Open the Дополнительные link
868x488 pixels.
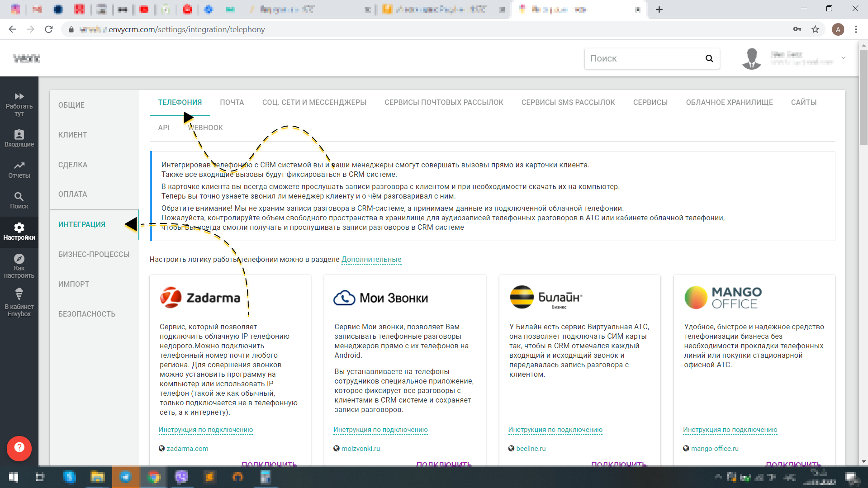click(371, 259)
